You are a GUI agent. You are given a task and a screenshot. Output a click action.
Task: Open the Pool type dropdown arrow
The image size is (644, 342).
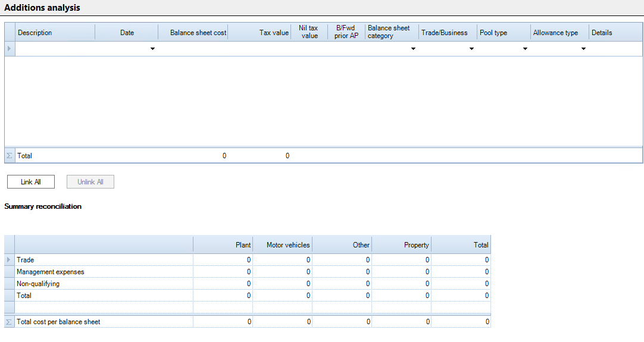pyautogui.click(x=525, y=49)
